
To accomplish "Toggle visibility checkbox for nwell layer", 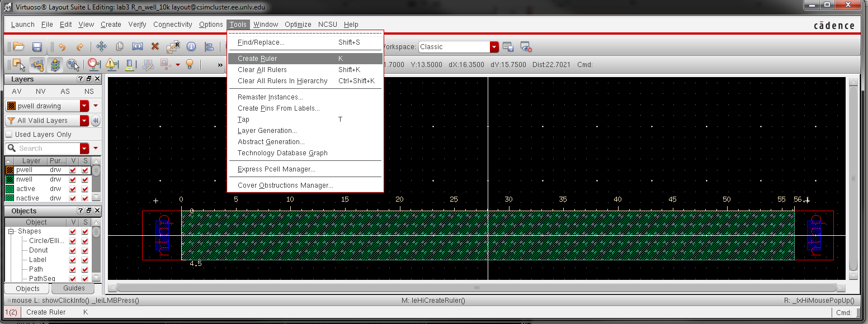I will click(x=73, y=179).
